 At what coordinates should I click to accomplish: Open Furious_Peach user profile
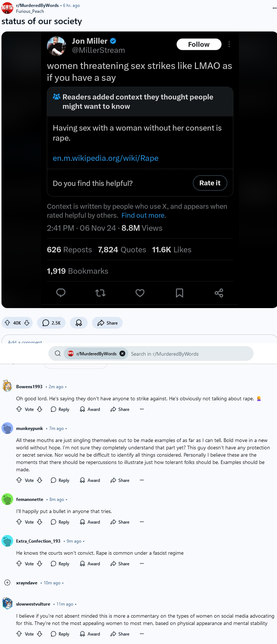tap(30, 11)
